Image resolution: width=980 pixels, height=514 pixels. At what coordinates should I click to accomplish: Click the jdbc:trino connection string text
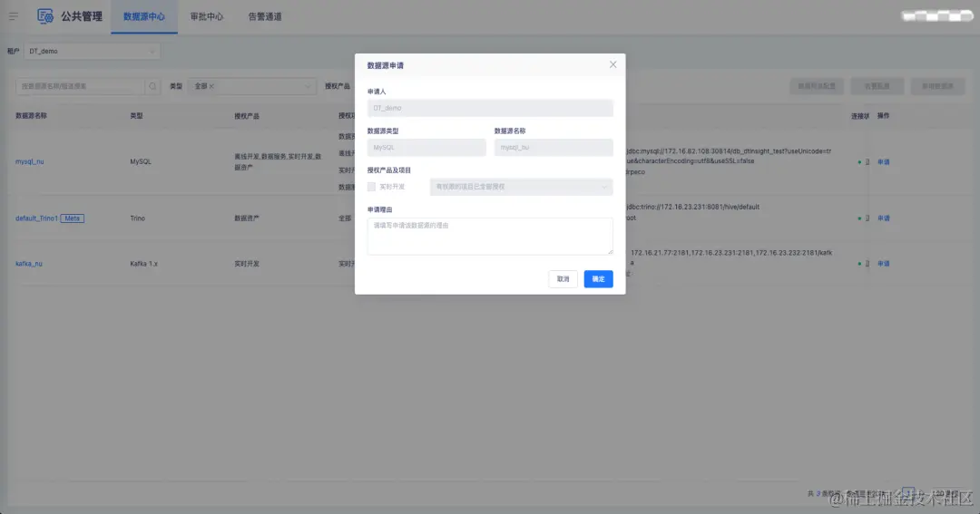(694, 207)
